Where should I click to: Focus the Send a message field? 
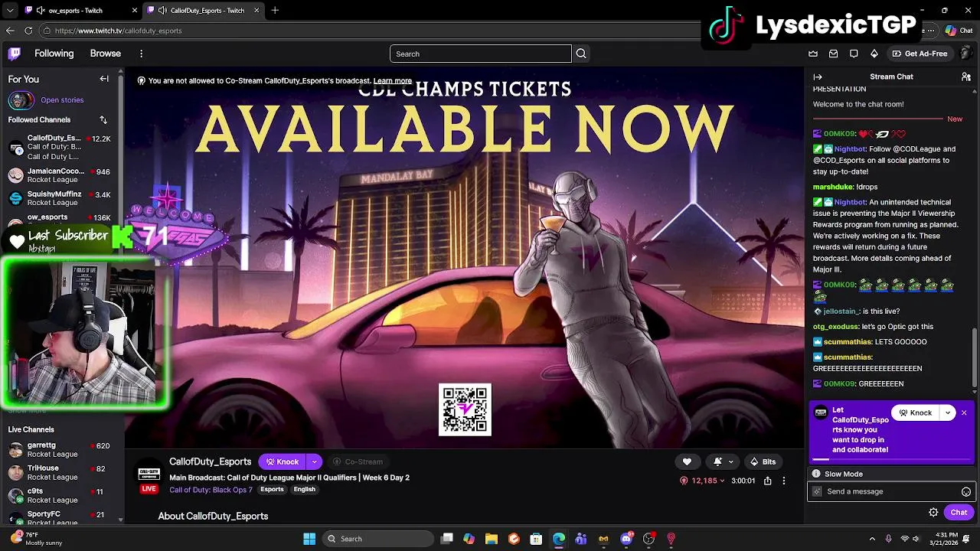click(x=891, y=491)
